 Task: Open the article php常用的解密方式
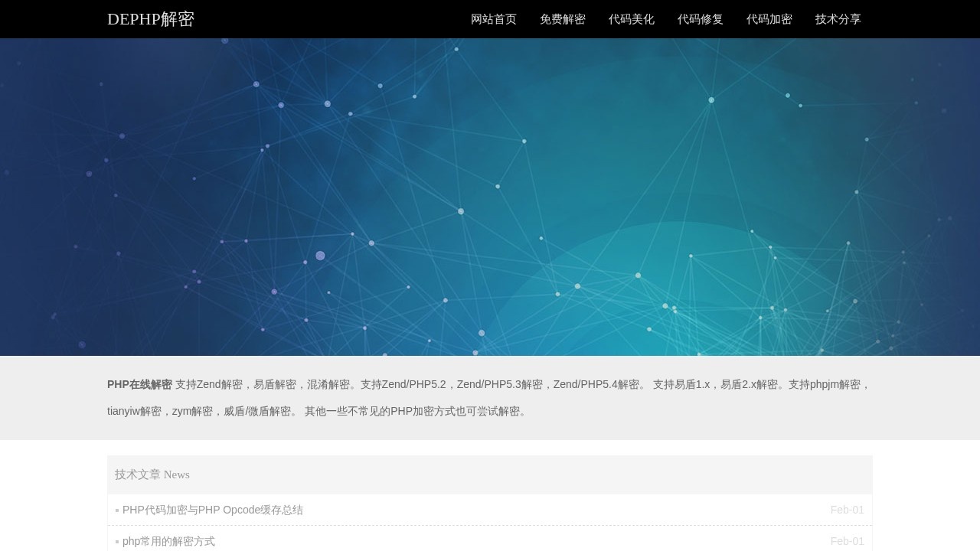(168, 541)
